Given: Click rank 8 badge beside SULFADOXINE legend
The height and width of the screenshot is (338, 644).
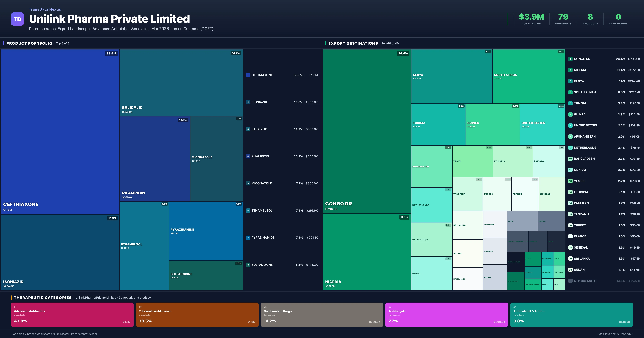Looking at the screenshot, I should pyautogui.click(x=248, y=265).
